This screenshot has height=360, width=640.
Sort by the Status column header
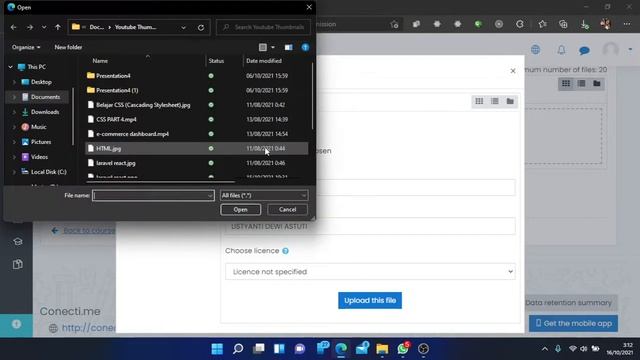coord(216,61)
